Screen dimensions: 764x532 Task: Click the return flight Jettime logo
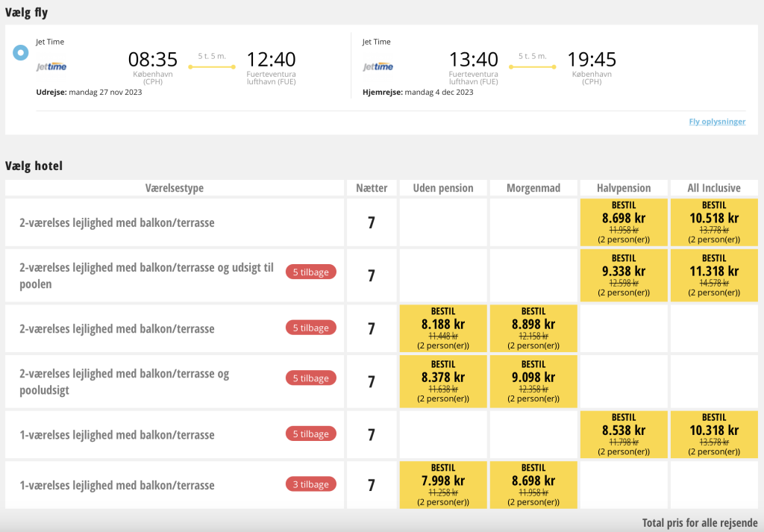[378, 66]
